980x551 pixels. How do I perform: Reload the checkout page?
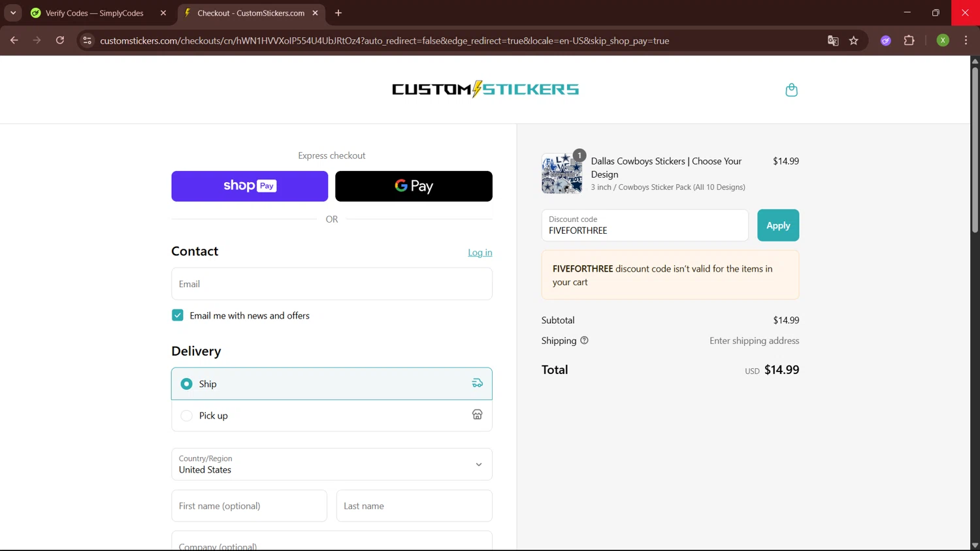pos(60,40)
